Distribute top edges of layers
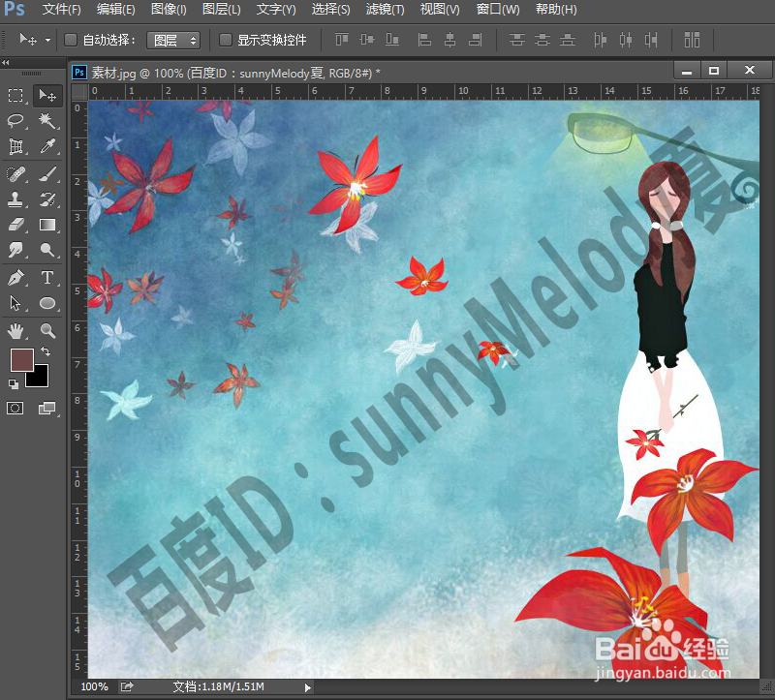The width and height of the screenshot is (775, 700). pyautogui.click(x=517, y=40)
